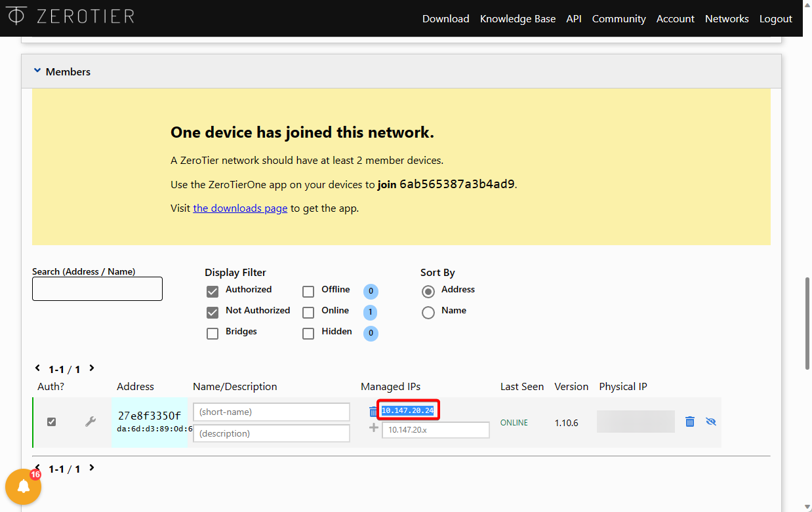Go to next page arrow below member table
The width and height of the screenshot is (812, 512).
[92, 468]
